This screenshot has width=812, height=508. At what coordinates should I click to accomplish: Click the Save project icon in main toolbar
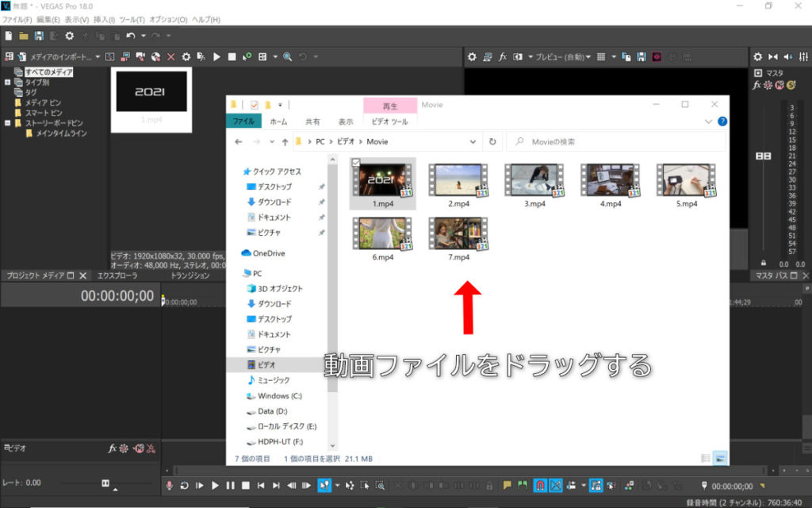tap(39, 36)
